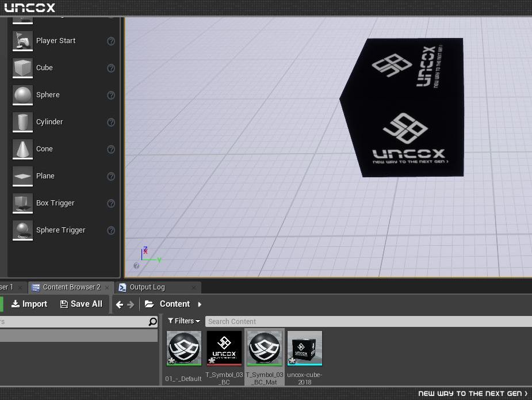The image size is (532, 400).
Task: Click the Player Start label
Action: tap(56, 41)
